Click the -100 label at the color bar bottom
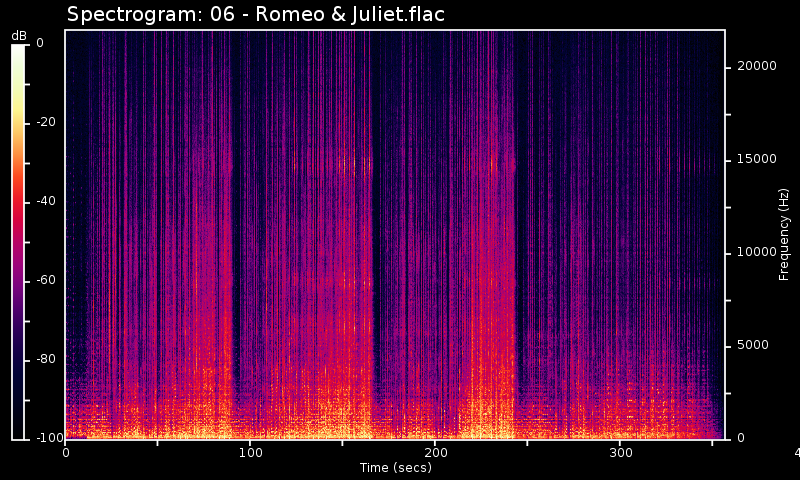The image size is (800, 480). (x=48, y=438)
